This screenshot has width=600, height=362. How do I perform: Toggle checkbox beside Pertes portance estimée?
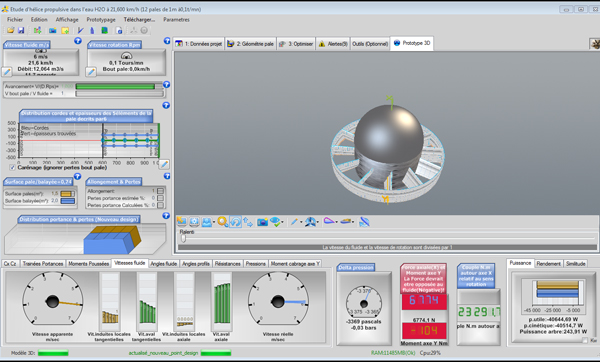click(160, 198)
